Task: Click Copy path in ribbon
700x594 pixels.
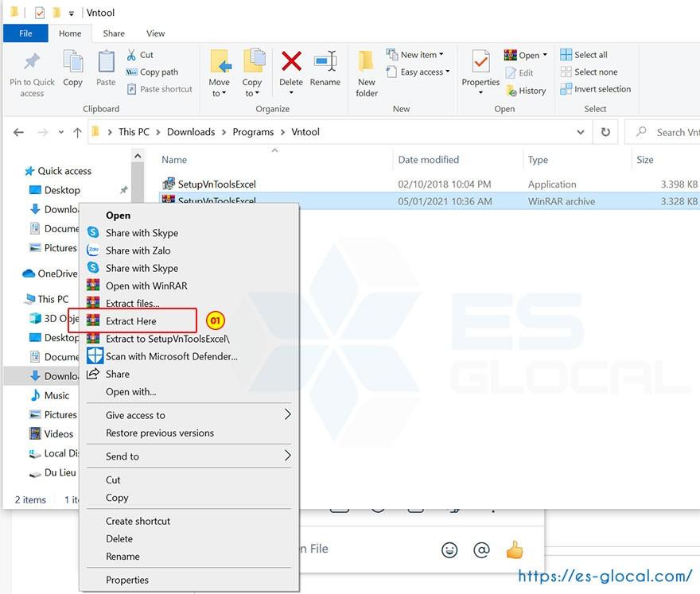Action: click(x=152, y=72)
